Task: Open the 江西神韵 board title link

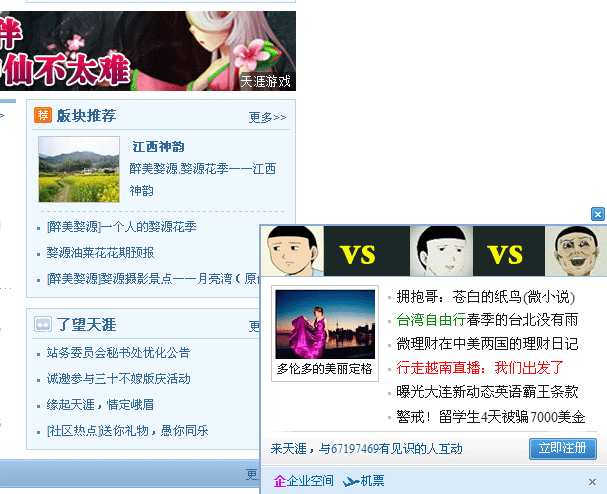Action: click(x=158, y=147)
